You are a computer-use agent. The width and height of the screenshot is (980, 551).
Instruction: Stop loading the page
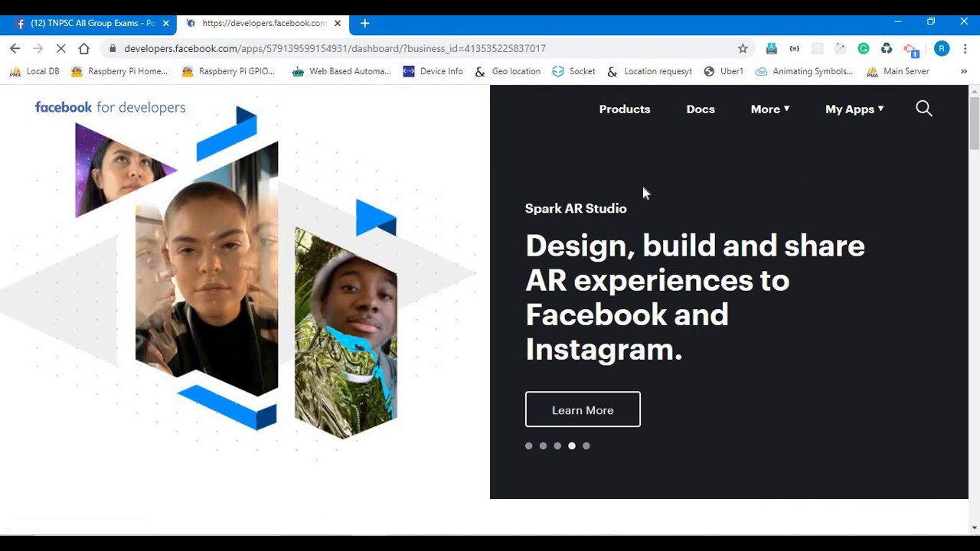pos(61,48)
